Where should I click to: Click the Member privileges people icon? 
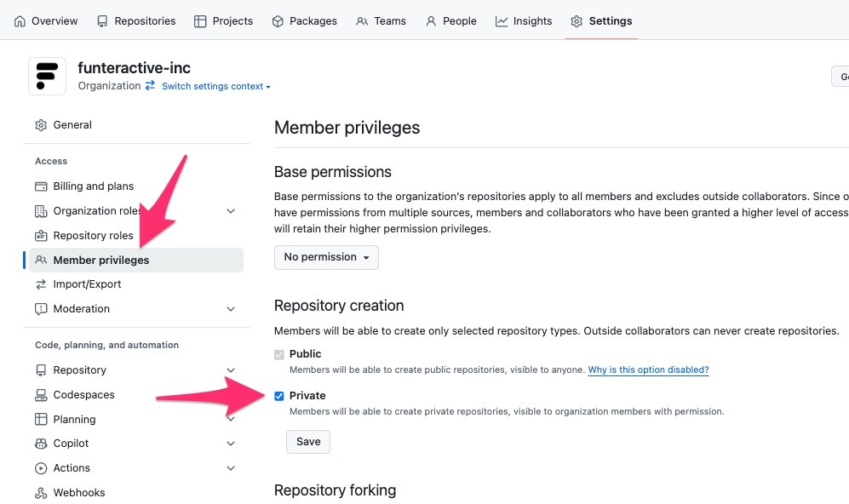coord(41,260)
